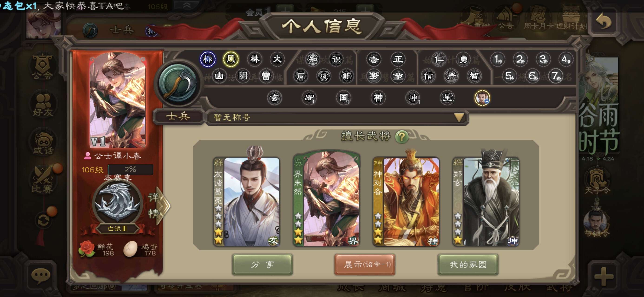
Task: Toggle the 神 card pack badge
Action: pyautogui.click(x=378, y=98)
